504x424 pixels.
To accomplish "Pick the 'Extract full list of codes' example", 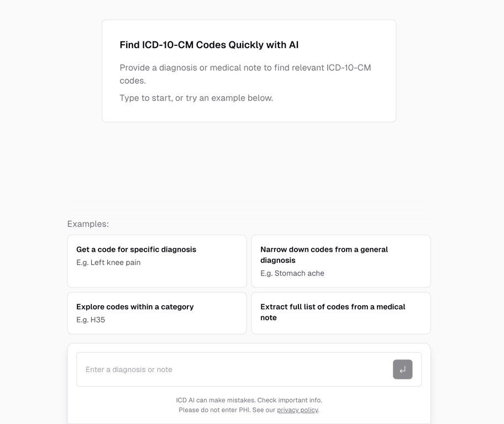I will [x=341, y=313].
